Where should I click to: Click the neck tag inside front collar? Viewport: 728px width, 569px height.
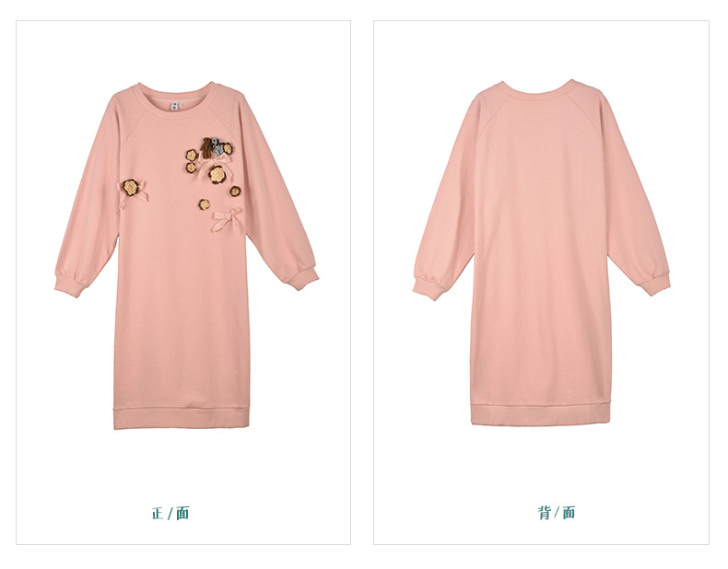pos(176,106)
